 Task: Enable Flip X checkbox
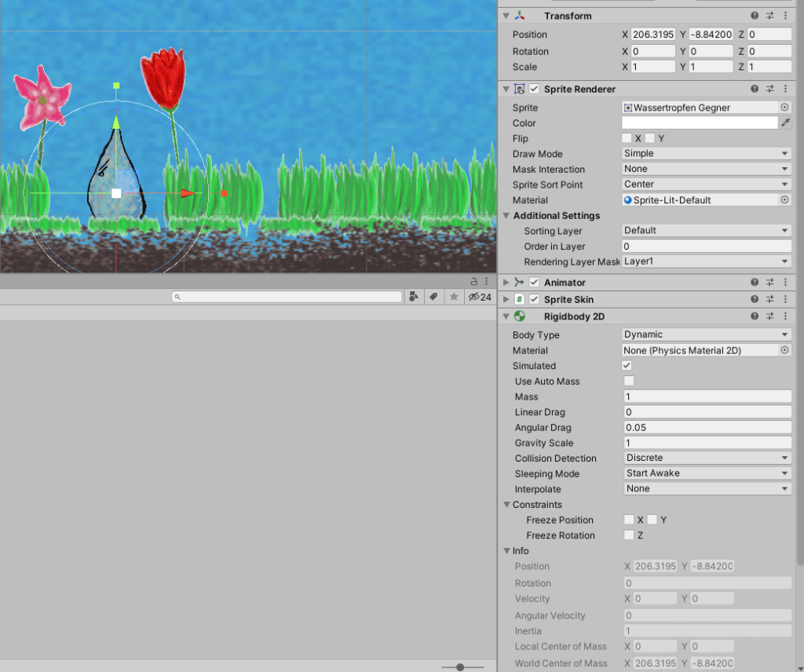coord(627,139)
